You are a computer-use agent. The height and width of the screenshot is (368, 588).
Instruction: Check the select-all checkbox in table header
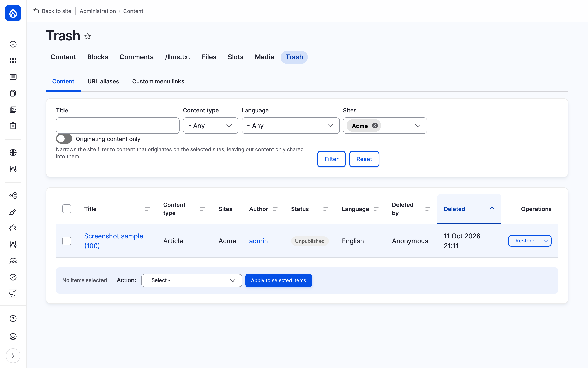click(x=67, y=209)
